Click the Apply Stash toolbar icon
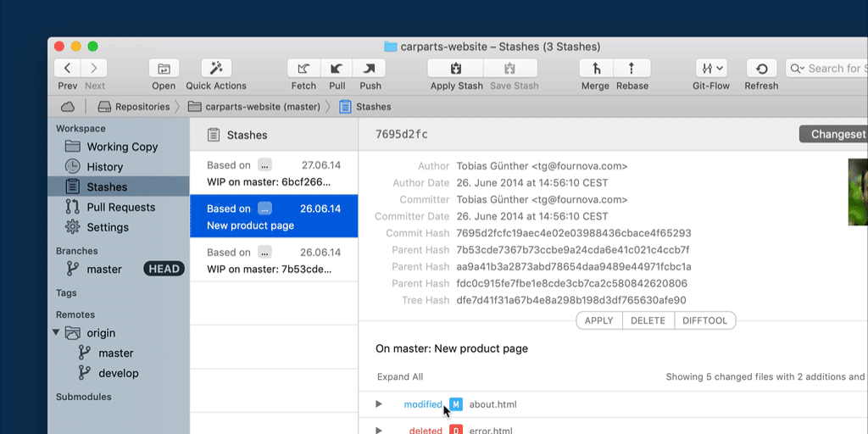This screenshot has width=868, height=434. pos(456,69)
